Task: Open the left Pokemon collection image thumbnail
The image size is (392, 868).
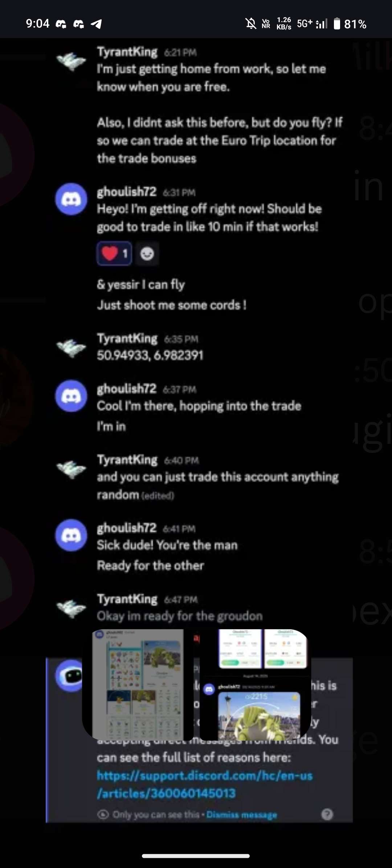Action: point(138,684)
